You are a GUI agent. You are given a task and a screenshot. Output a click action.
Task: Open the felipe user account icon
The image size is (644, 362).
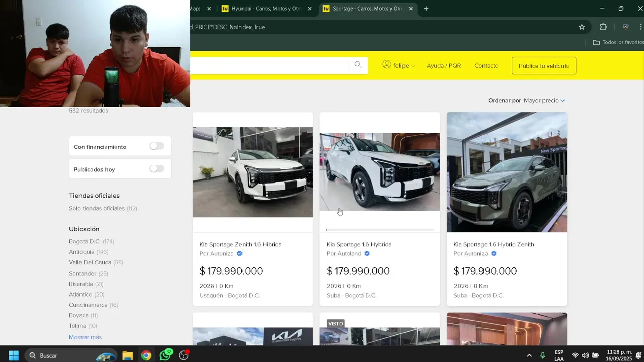click(x=387, y=65)
